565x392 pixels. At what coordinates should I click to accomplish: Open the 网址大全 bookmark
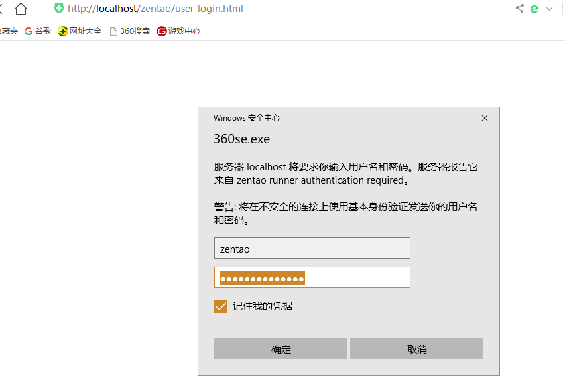(80, 31)
